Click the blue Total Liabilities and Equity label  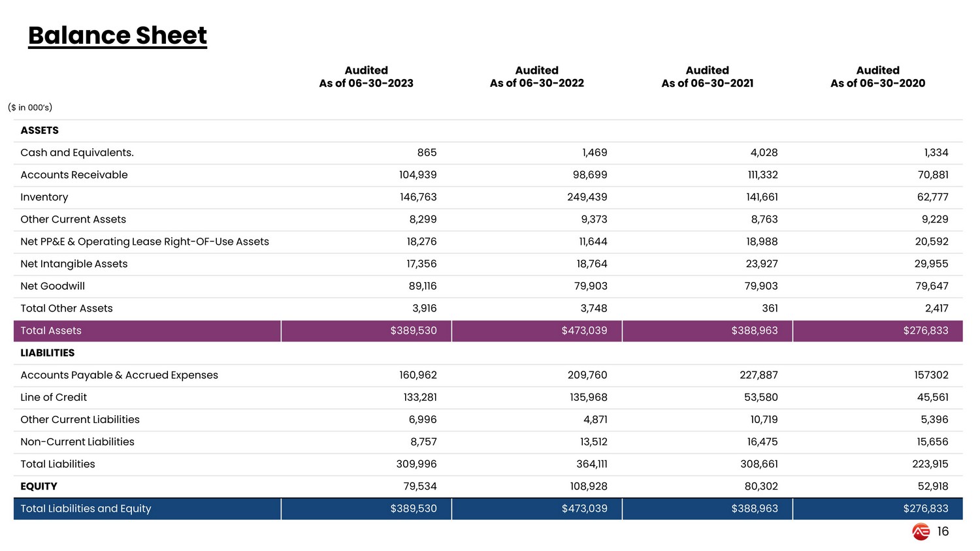point(86,509)
